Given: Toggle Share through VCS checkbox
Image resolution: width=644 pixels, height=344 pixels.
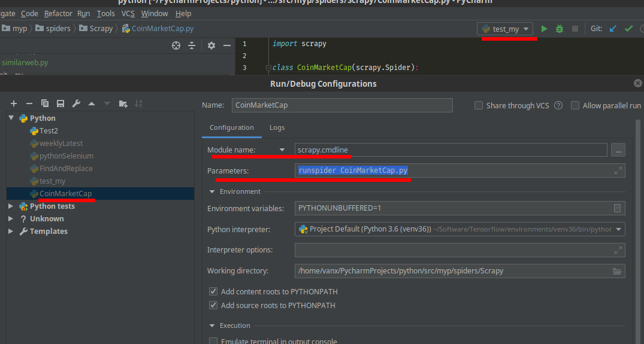Looking at the screenshot, I should click(479, 105).
